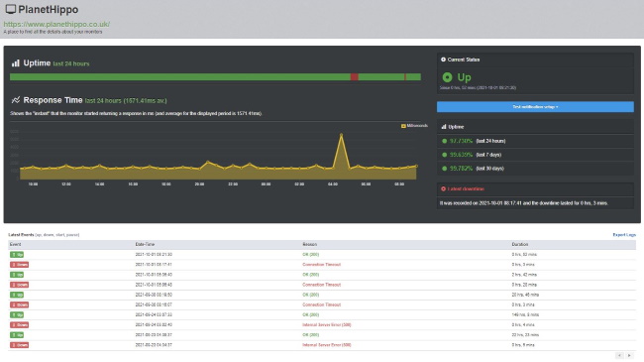Viewport: 644px width, 362px height.
Task: Click the Down badge in the last event row
Action: pos(19,345)
